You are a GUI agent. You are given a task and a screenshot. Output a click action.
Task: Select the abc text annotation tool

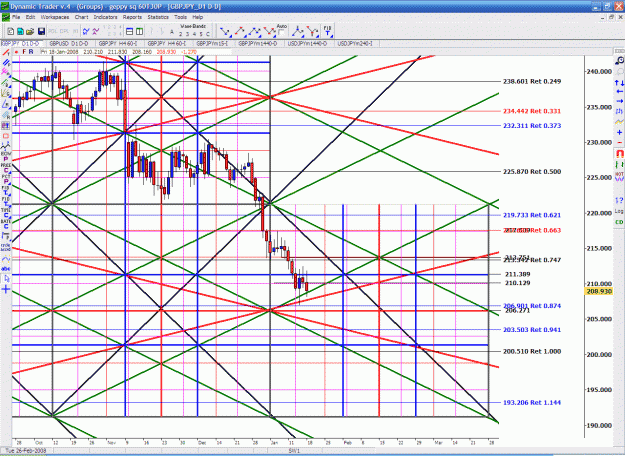(x=6, y=269)
